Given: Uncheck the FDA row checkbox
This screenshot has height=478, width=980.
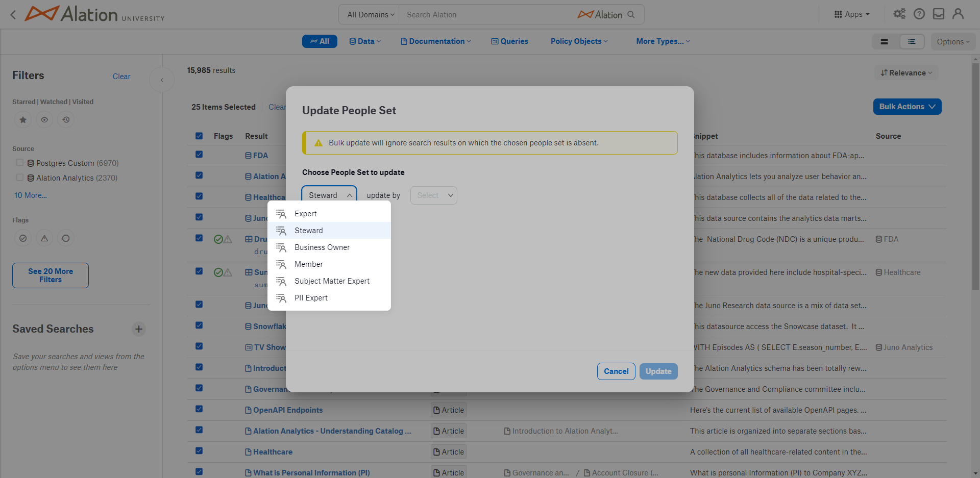Looking at the screenshot, I should point(199,155).
